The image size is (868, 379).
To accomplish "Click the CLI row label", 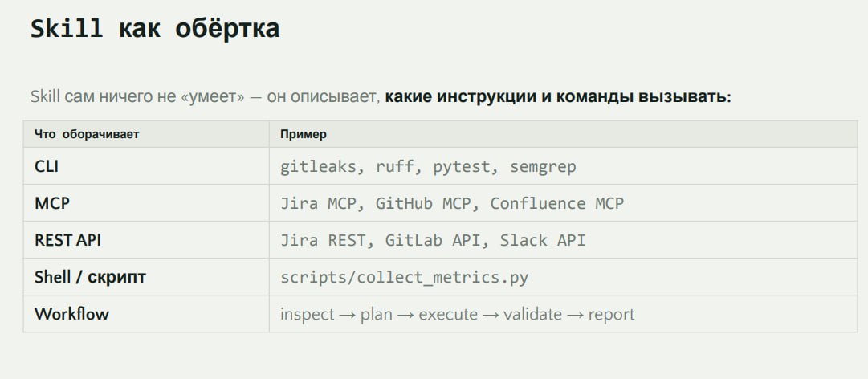I will [47, 166].
